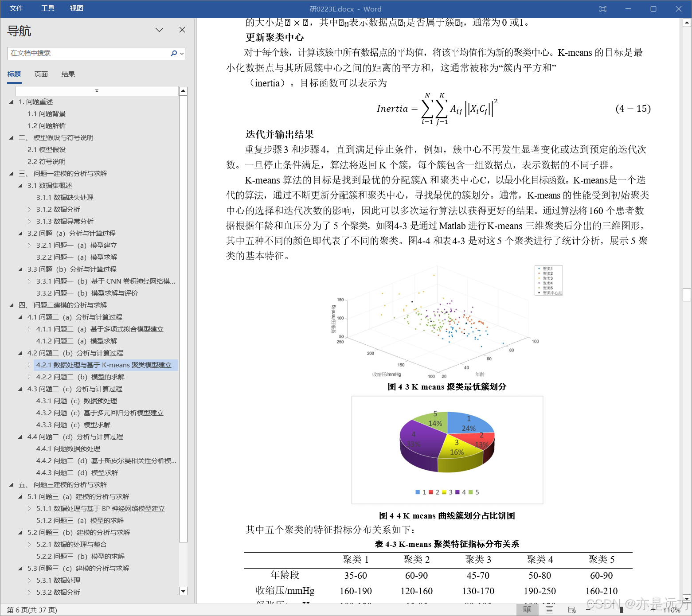Open the 工具 menu

point(47,8)
